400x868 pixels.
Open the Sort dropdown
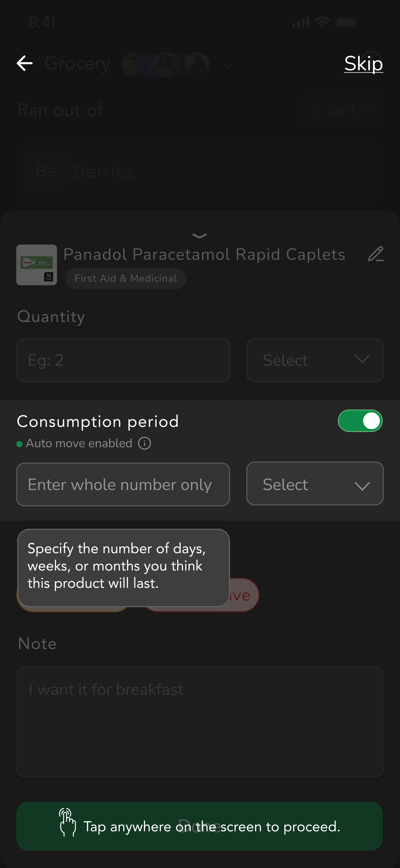(x=342, y=110)
